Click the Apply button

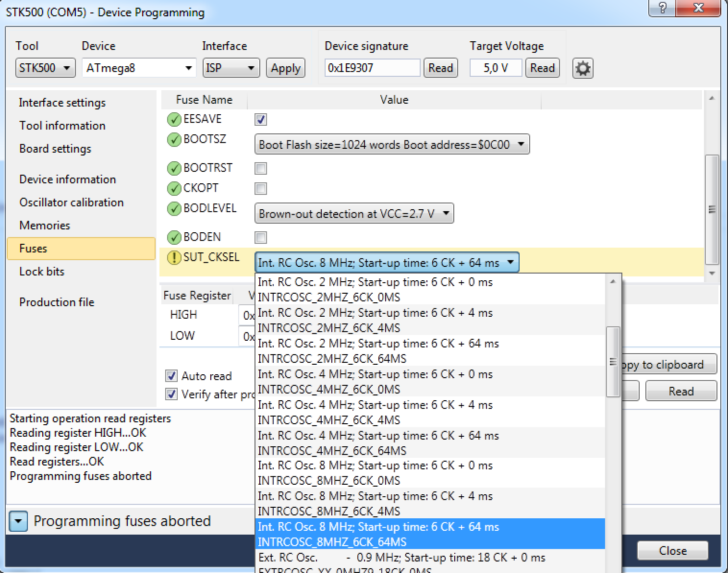pyautogui.click(x=286, y=68)
